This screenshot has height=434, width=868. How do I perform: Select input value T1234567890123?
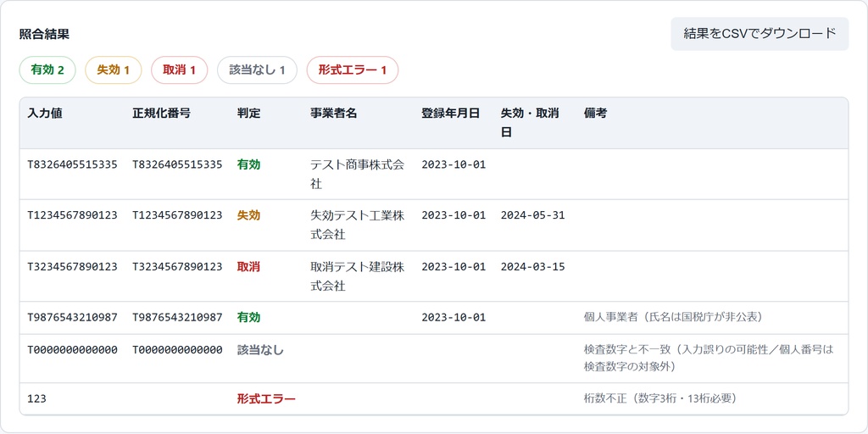tap(73, 215)
